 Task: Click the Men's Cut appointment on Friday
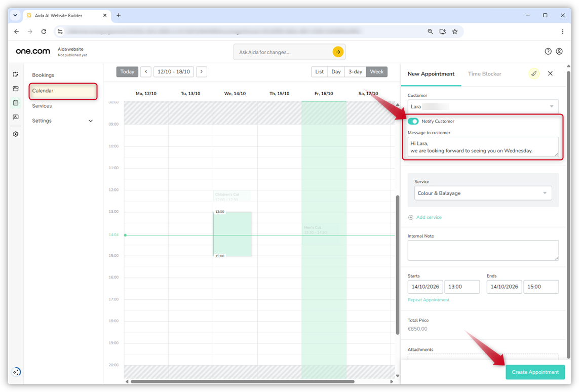click(324, 233)
